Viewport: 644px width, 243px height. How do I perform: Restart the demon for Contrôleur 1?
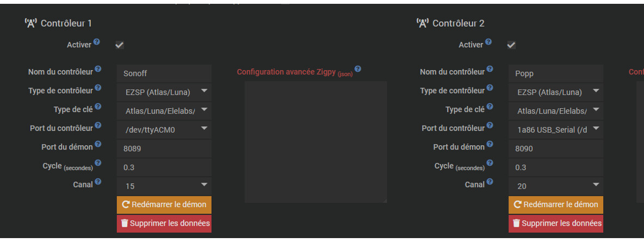point(164,205)
